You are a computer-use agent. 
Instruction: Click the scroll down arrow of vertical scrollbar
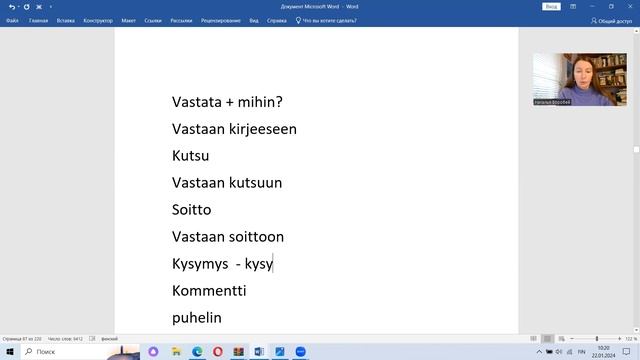636,330
